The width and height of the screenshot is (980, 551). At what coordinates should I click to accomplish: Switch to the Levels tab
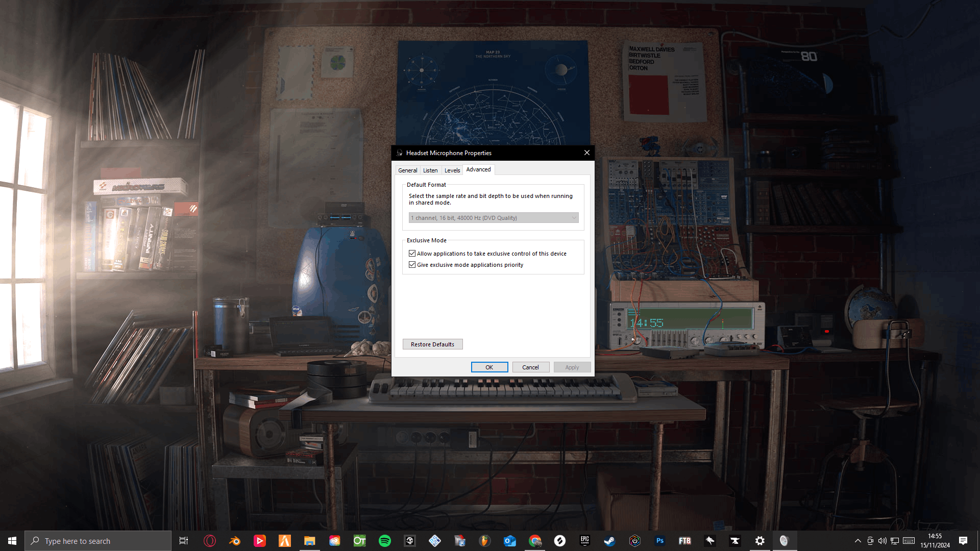tap(452, 170)
